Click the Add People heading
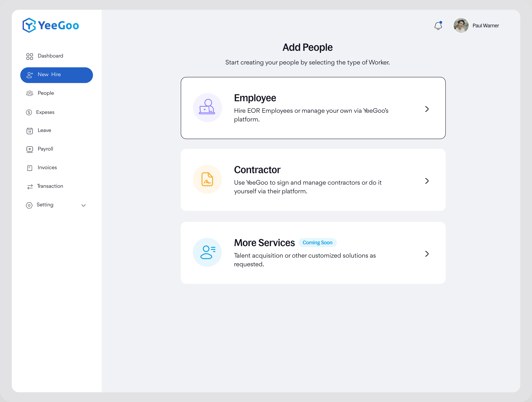 307,47
